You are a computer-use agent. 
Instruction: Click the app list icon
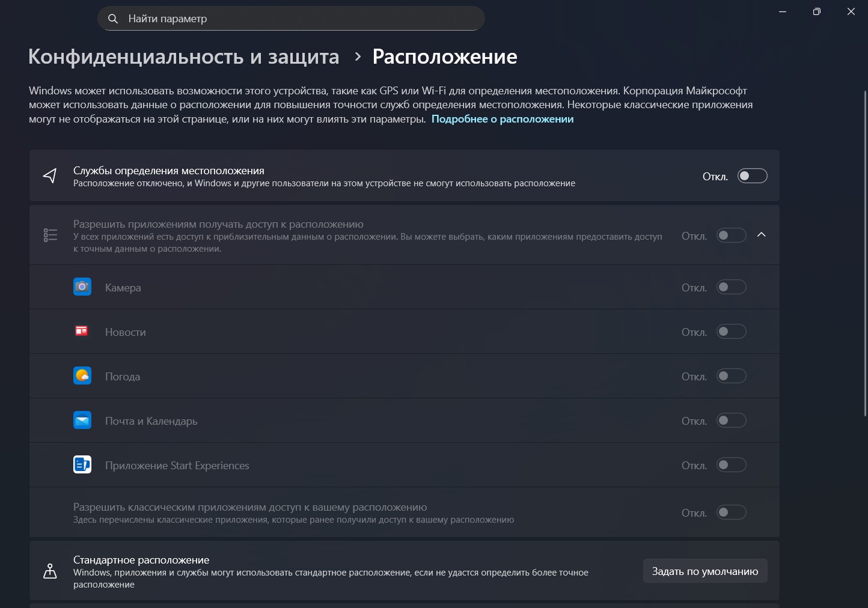click(50, 236)
